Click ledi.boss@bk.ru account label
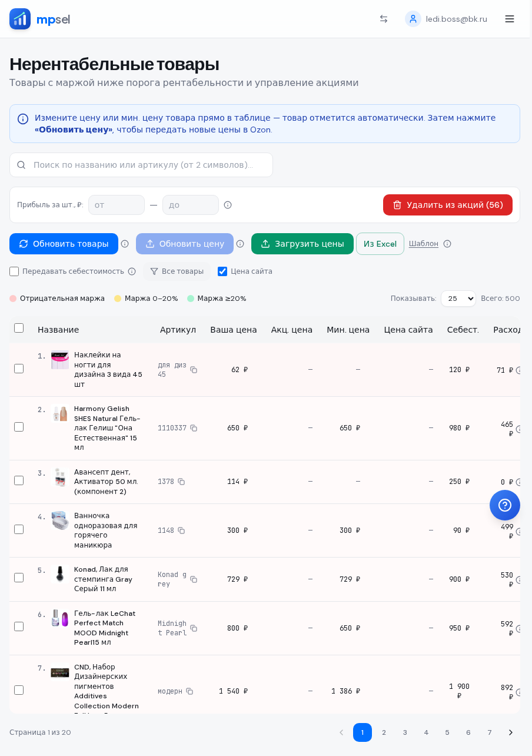 coord(457,19)
